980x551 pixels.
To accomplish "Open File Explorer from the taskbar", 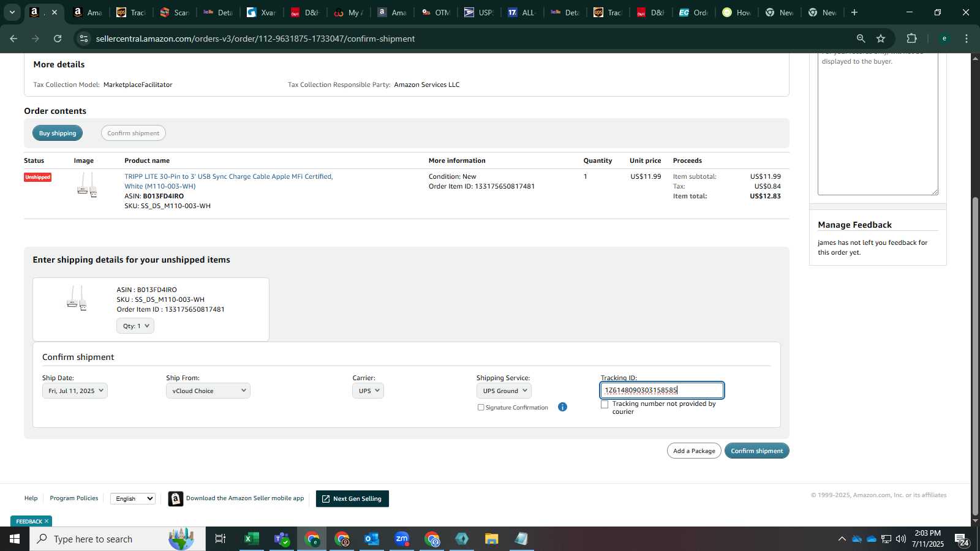I will point(492,539).
